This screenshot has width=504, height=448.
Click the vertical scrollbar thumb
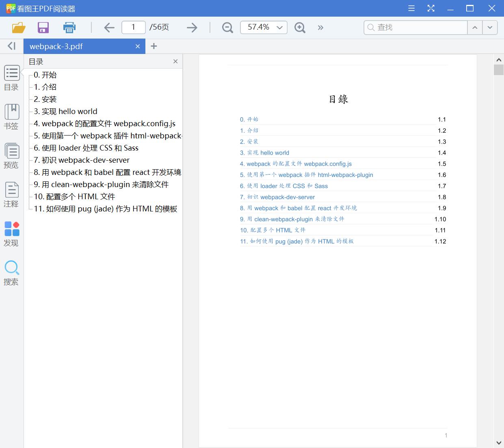pyautogui.click(x=499, y=69)
